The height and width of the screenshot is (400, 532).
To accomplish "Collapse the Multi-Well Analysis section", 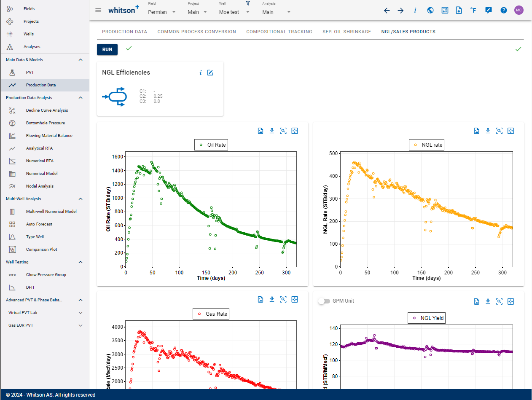I will click(x=81, y=199).
